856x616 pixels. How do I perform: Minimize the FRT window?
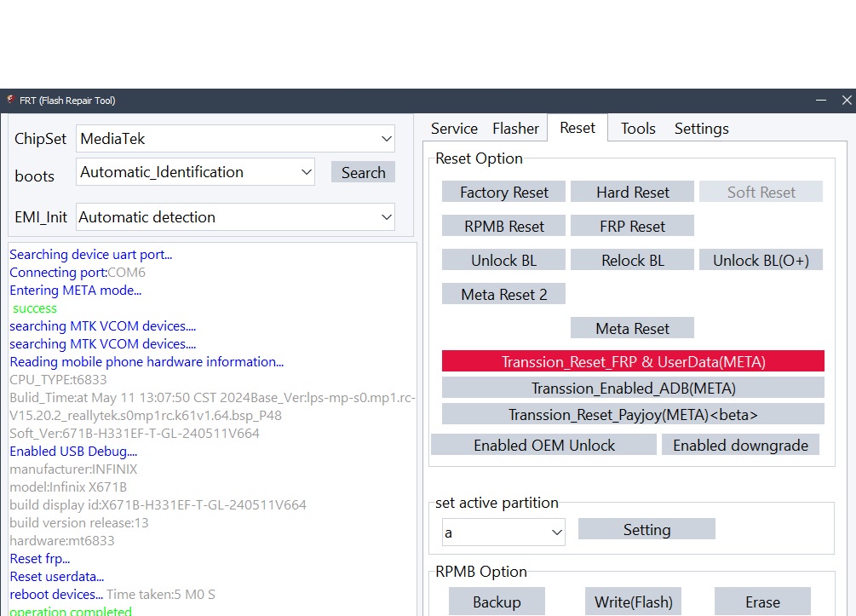(820, 100)
